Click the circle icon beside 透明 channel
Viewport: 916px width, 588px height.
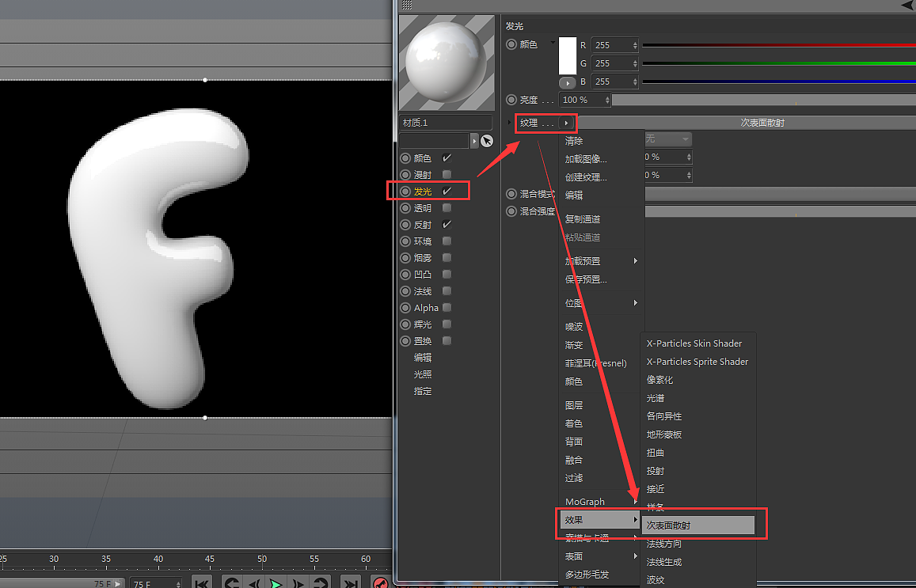pos(405,208)
